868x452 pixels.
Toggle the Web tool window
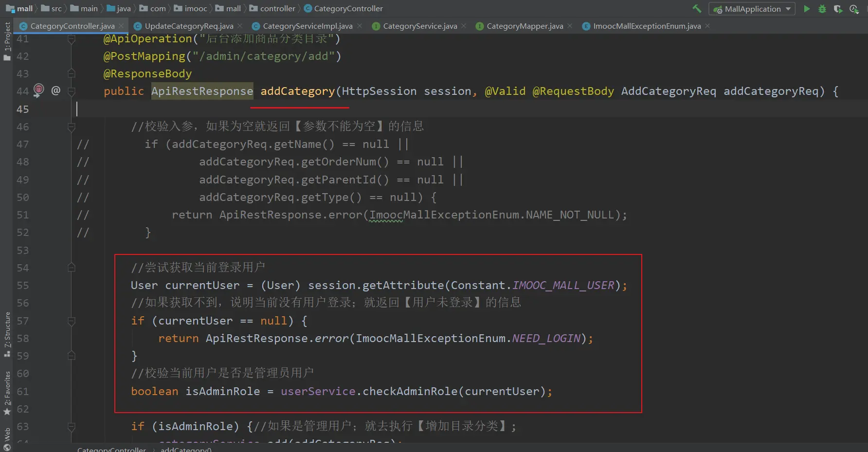click(x=7, y=438)
